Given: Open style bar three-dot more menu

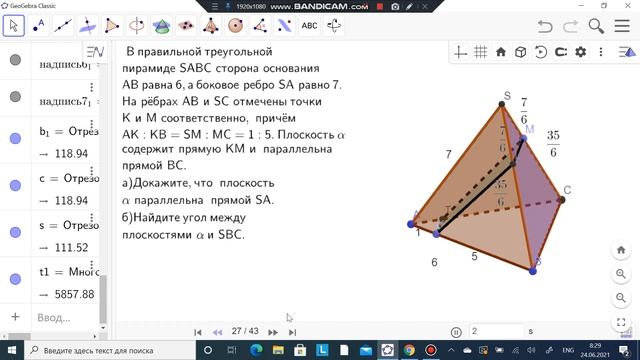Looking at the screenshot, I should (601, 52).
